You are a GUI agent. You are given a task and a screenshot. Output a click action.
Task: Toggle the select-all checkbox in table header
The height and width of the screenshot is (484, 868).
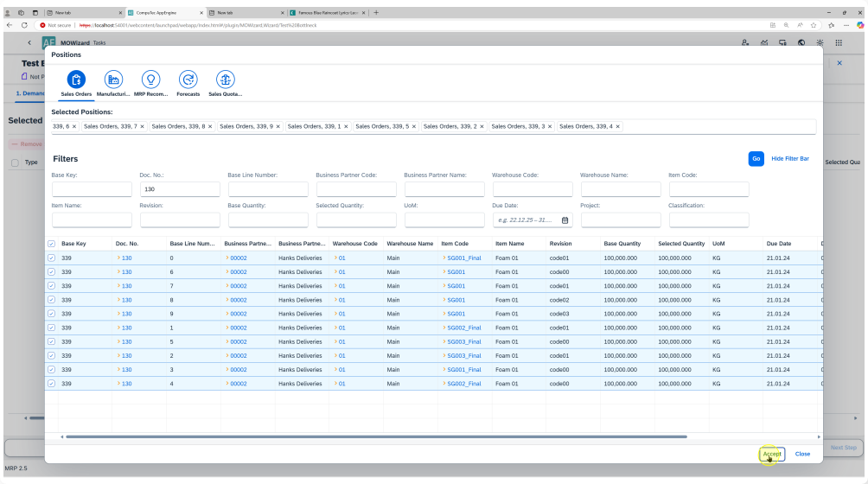coord(51,244)
